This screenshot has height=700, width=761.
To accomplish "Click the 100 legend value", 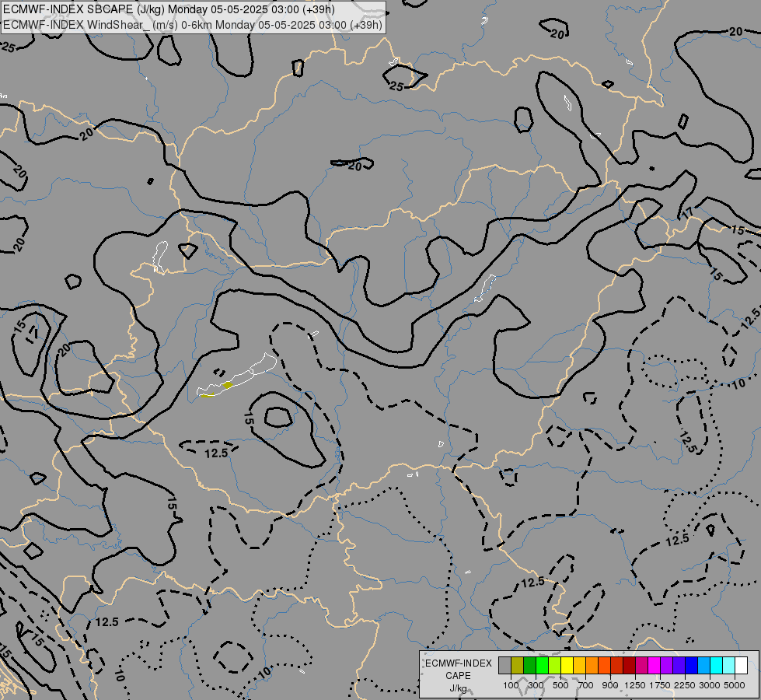I will coord(511,685).
